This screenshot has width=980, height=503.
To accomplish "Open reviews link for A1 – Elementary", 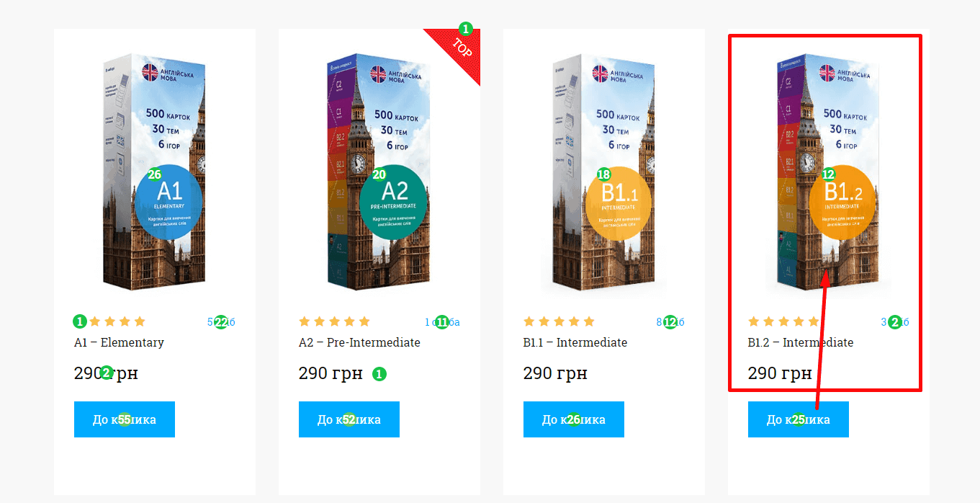I will (221, 322).
